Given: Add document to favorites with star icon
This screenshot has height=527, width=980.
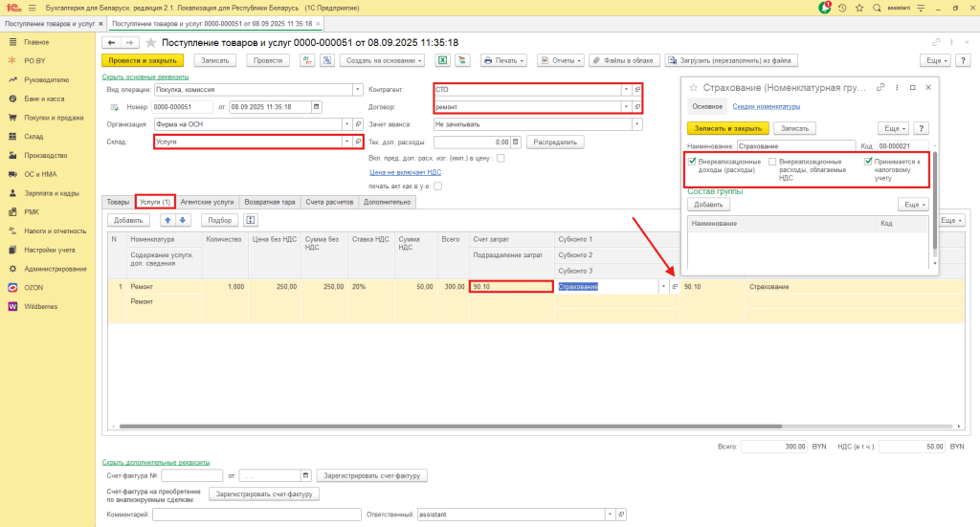Looking at the screenshot, I should (150, 42).
